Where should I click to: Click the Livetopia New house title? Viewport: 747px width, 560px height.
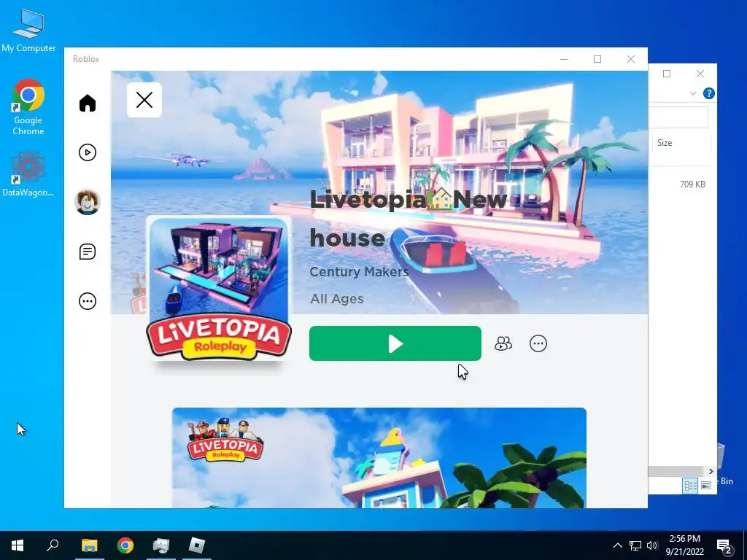(408, 219)
